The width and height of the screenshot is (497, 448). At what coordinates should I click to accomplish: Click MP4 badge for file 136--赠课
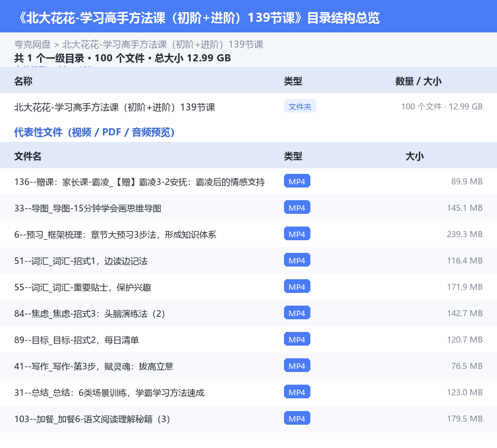(x=297, y=181)
